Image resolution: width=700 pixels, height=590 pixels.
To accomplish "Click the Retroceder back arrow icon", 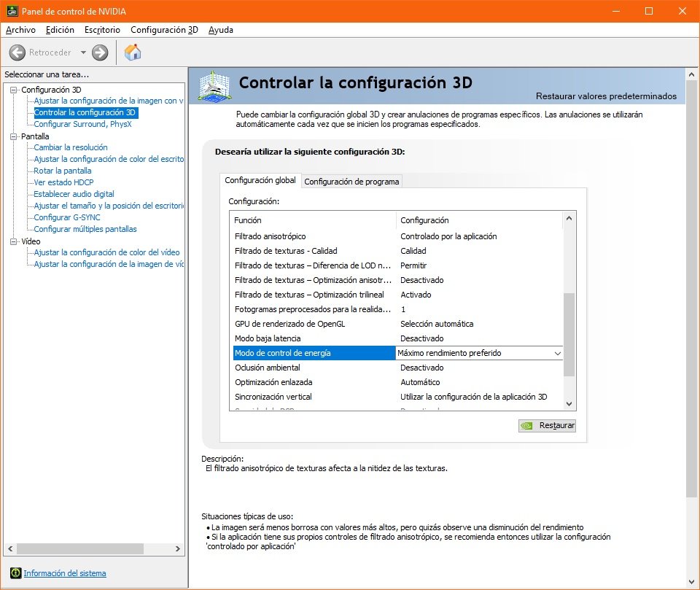I will pos(17,53).
